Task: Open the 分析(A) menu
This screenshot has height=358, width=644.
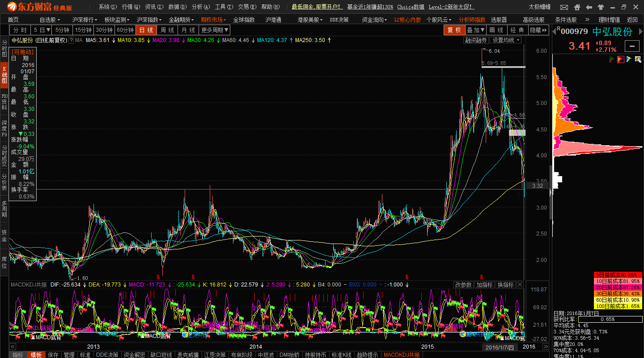Action: pyautogui.click(x=200, y=7)
